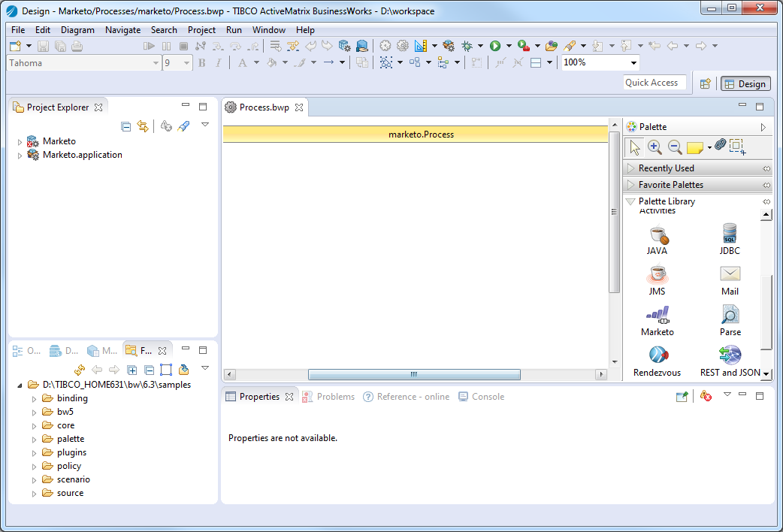
Task: Select the Parse palette icon
Action: tap(730, 315)
